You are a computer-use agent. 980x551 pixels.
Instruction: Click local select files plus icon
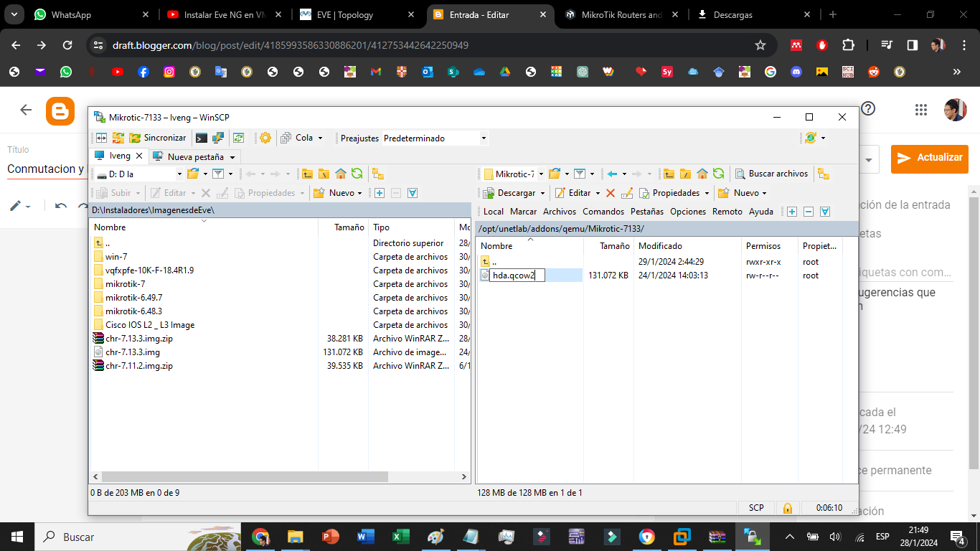click(x=380, y=193)
